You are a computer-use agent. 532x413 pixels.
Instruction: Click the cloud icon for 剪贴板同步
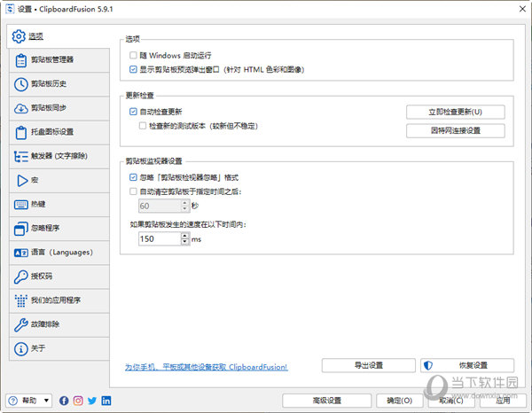click(x=20, y=108)
